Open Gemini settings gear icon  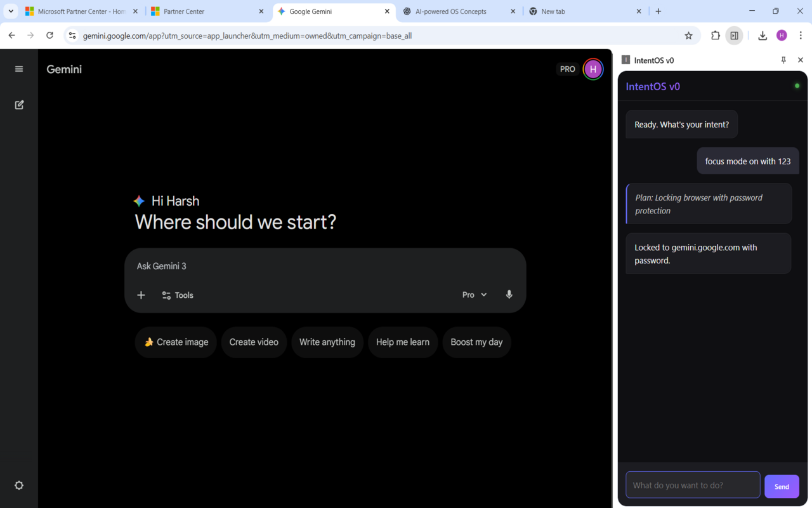19,485
